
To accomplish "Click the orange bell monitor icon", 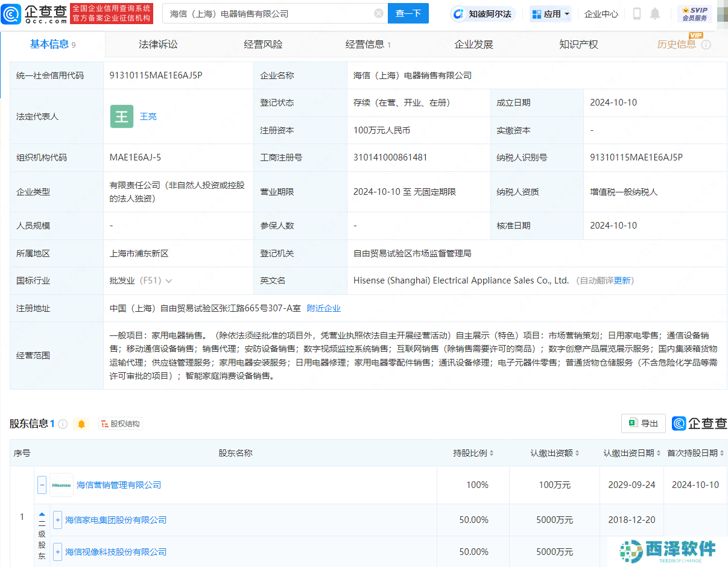I will click(x=81, y=424).
